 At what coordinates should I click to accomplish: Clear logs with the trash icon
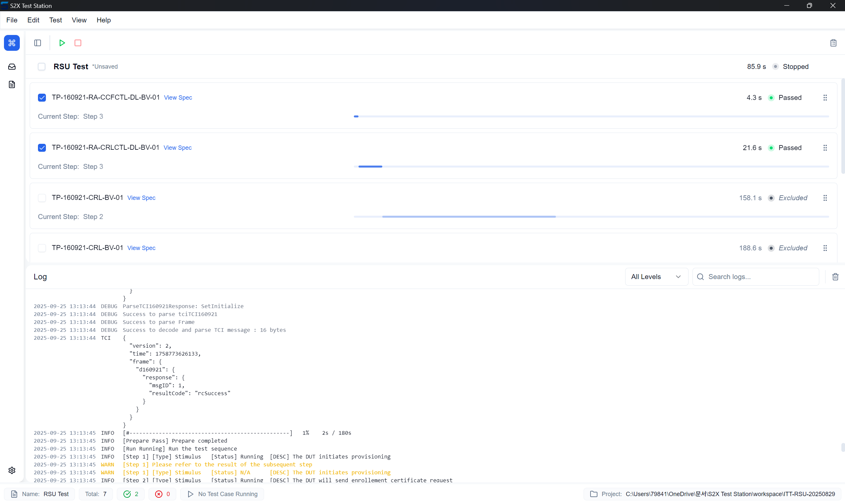(835, 277)
